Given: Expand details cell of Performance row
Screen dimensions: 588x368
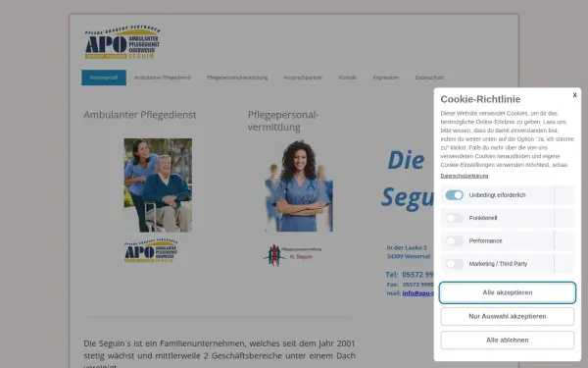Looking at the screenshot, I should click(564, 240).
